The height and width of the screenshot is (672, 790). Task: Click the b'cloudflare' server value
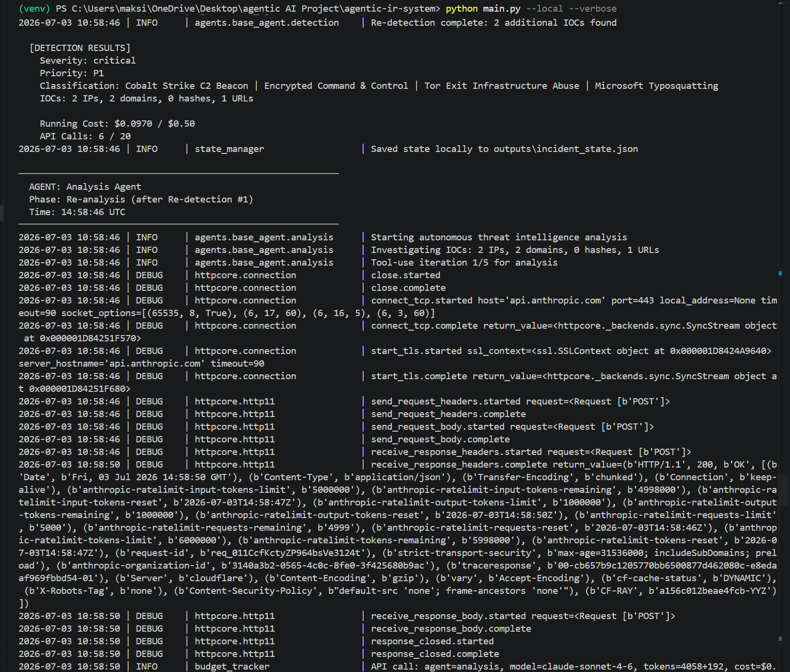point(216,578)
